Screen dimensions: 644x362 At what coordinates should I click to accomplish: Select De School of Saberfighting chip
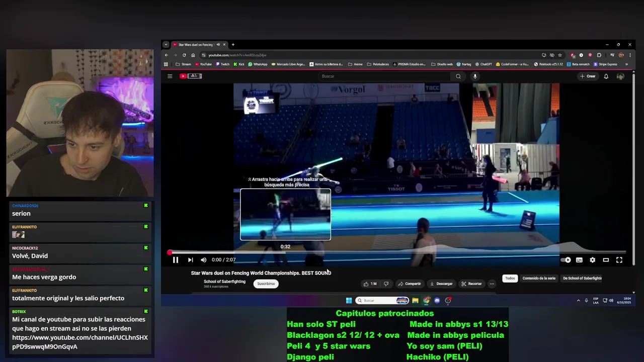click(x=582, y=278)
